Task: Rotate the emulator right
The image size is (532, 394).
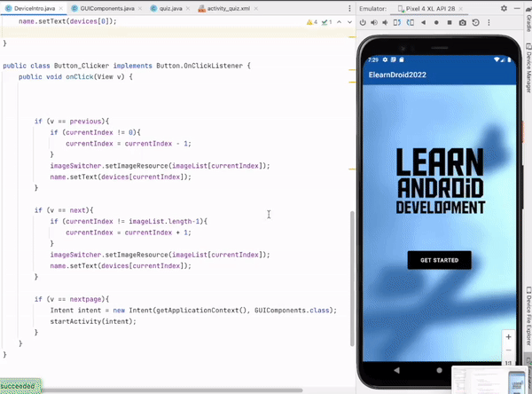Action: pyautogui.click(x=411, y=23)
